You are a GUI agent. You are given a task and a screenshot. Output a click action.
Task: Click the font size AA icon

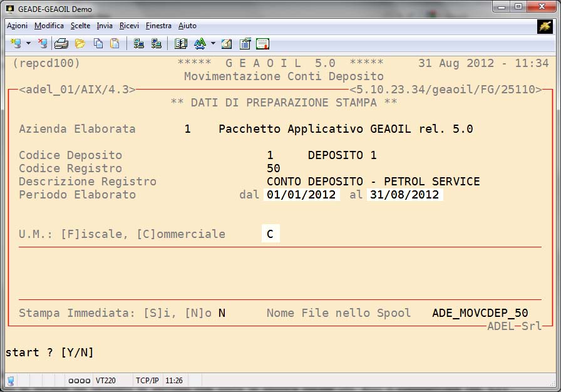200,44
